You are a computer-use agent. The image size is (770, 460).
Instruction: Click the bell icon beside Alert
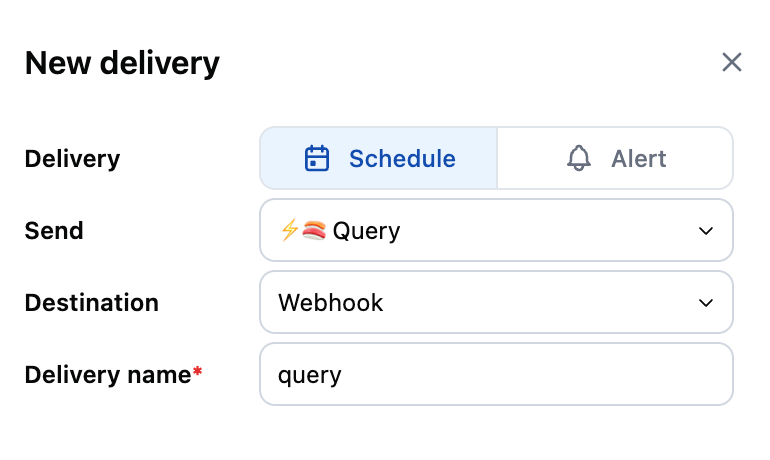[x=579, y=158]
